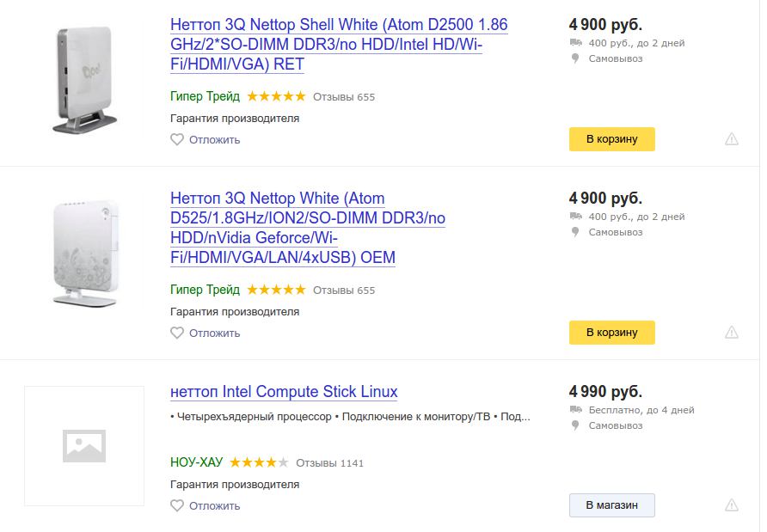Add Atom D525 nettop to cart
Screen dimensions: 767x532
[611, 333]
